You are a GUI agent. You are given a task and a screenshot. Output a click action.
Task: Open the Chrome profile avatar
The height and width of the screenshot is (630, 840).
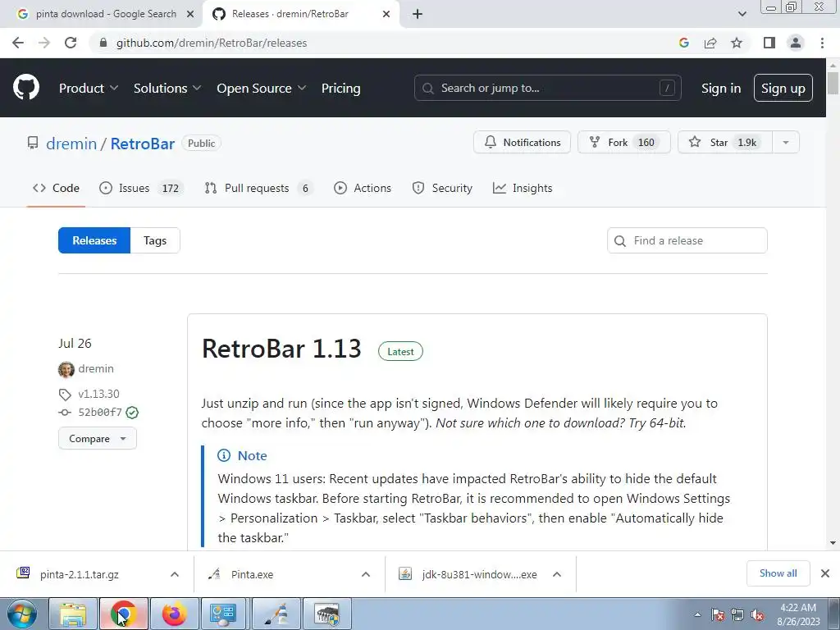click(x=796, y=43)
